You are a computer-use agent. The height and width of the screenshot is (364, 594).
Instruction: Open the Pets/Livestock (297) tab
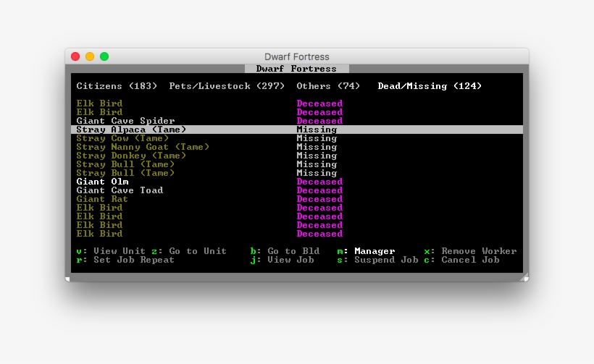pyautogui.click(x=227, y=86)
